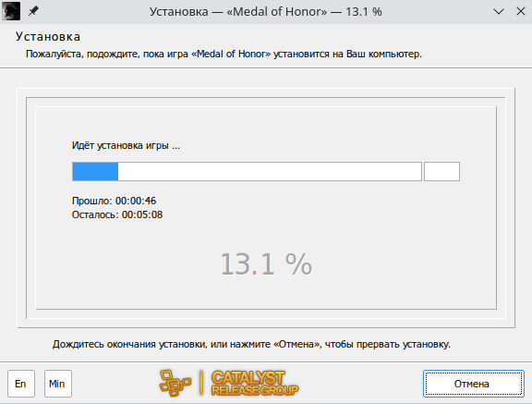Click the small box beside the progress bar
532x404 pixels.
[441, 171]
